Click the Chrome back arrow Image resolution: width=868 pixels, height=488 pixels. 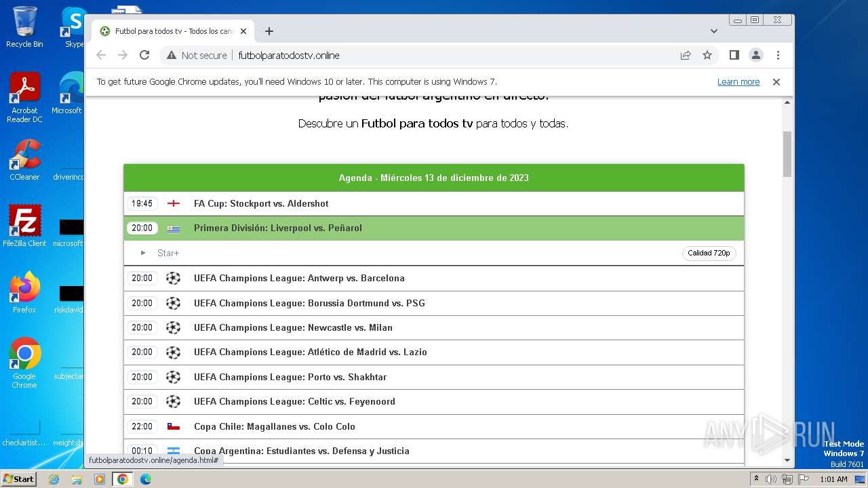point(101,55)
